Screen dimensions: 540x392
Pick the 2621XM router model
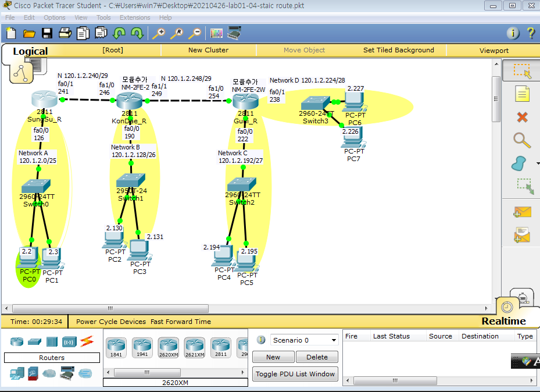(195, 347)
